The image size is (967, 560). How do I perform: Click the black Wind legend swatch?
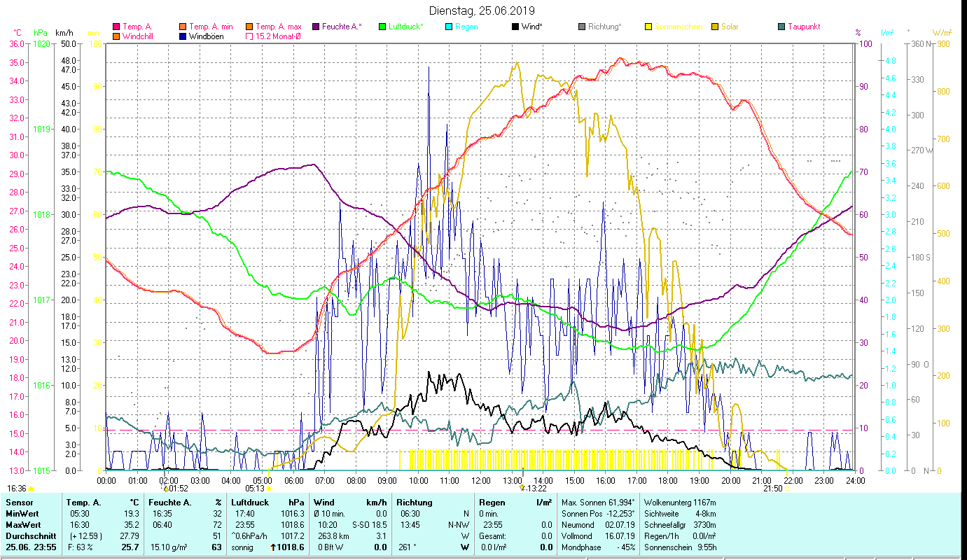[x=515, y=27]
